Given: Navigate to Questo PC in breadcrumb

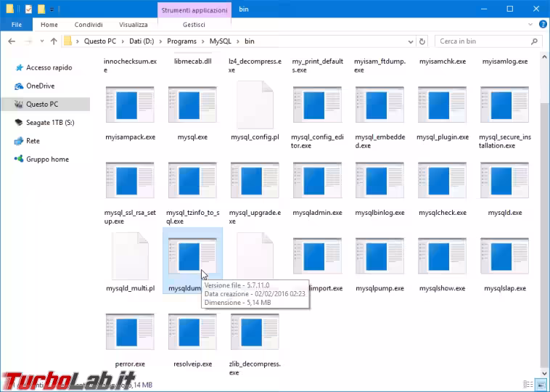Looking at the screenshot, I should 100,41.
